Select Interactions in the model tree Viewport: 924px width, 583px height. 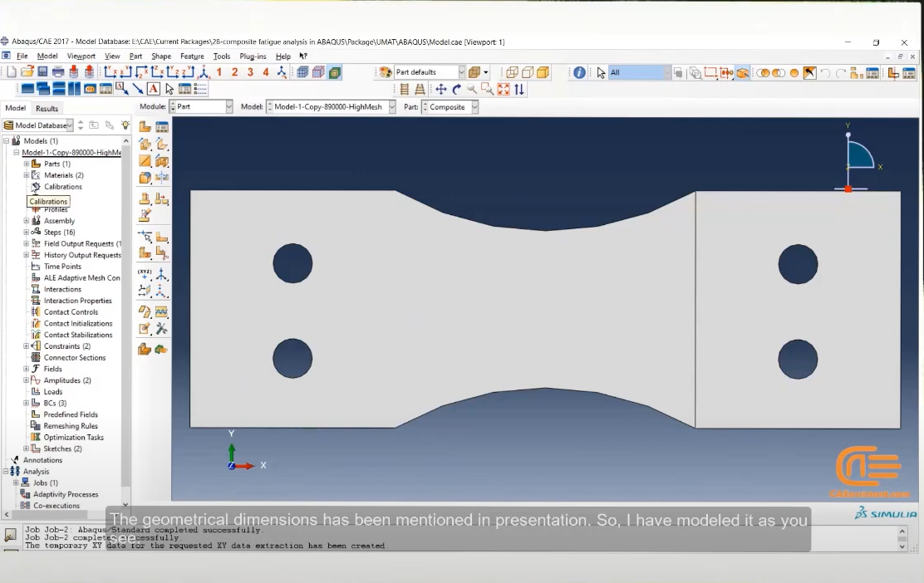pyautogui.click(x=62, y=289)
